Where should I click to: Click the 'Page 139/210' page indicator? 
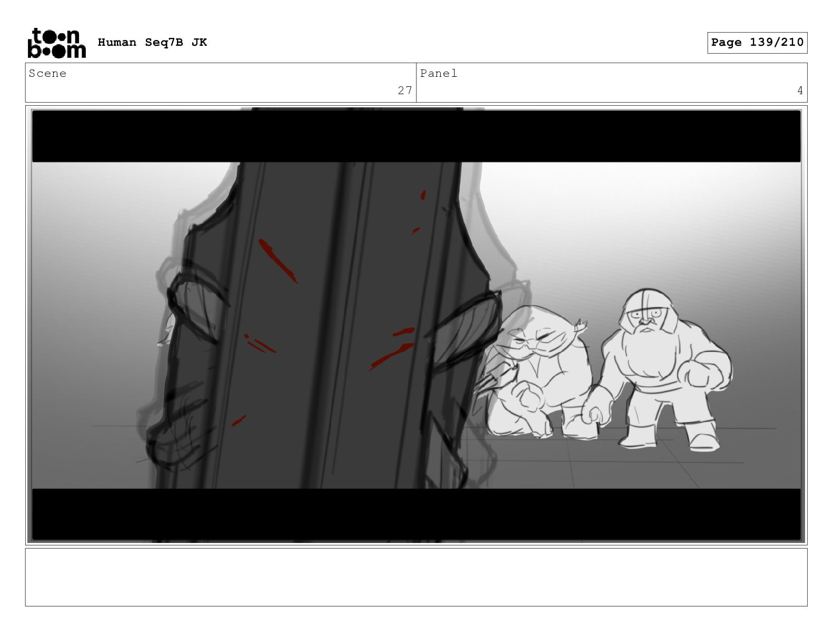pos(757,43)
